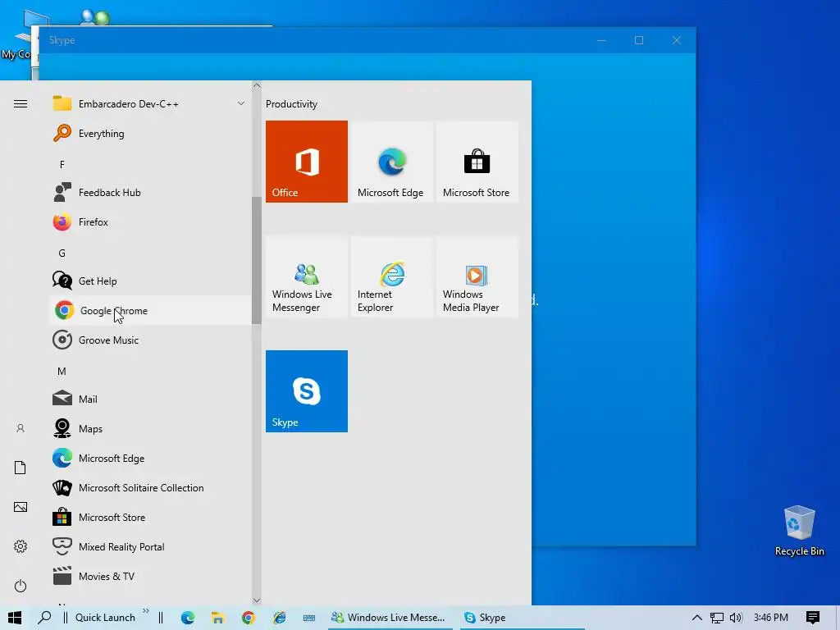
Task: Open Power options in Start sidebar
Action: tap(21, 586)
